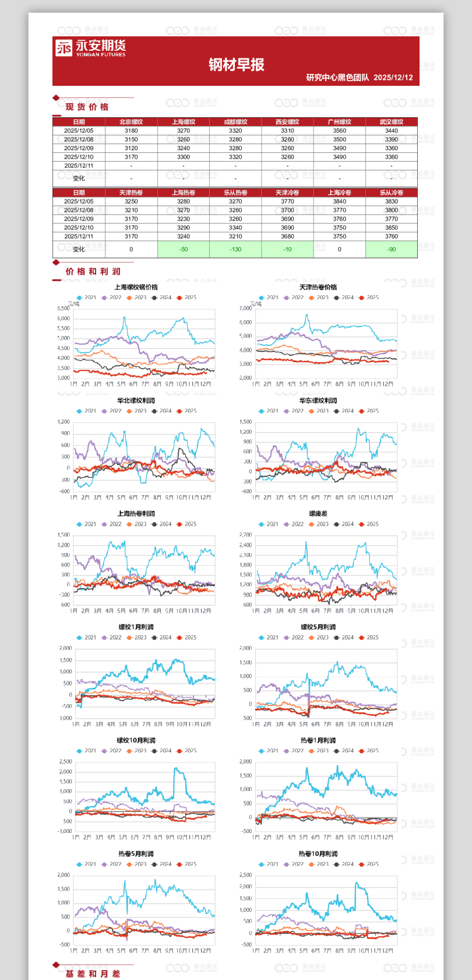Select the 北京螺纹 column header
Image resolution: width=472 pixels, height=980 pixels.
click(131, 122)
